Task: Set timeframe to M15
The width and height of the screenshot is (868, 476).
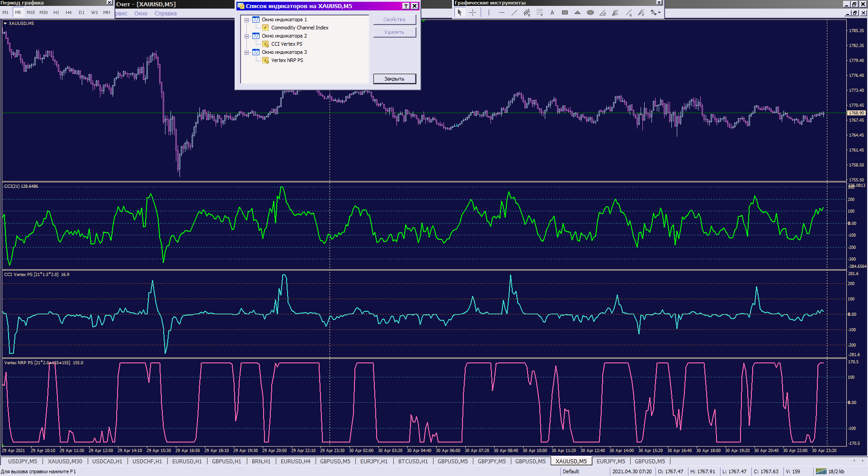Action: click(x=31, y=13)
